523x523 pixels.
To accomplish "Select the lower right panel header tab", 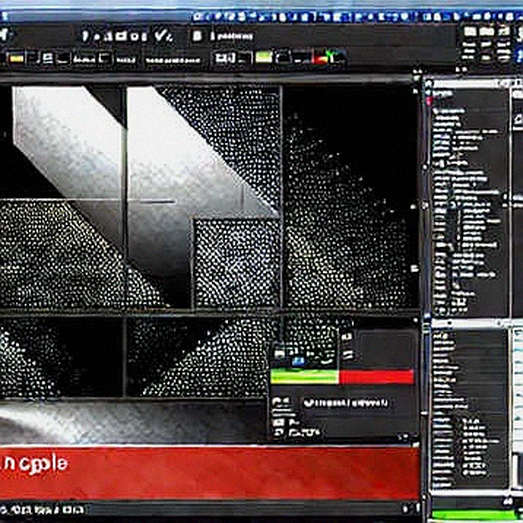I will pyautogui.click(x=467, y=323).
